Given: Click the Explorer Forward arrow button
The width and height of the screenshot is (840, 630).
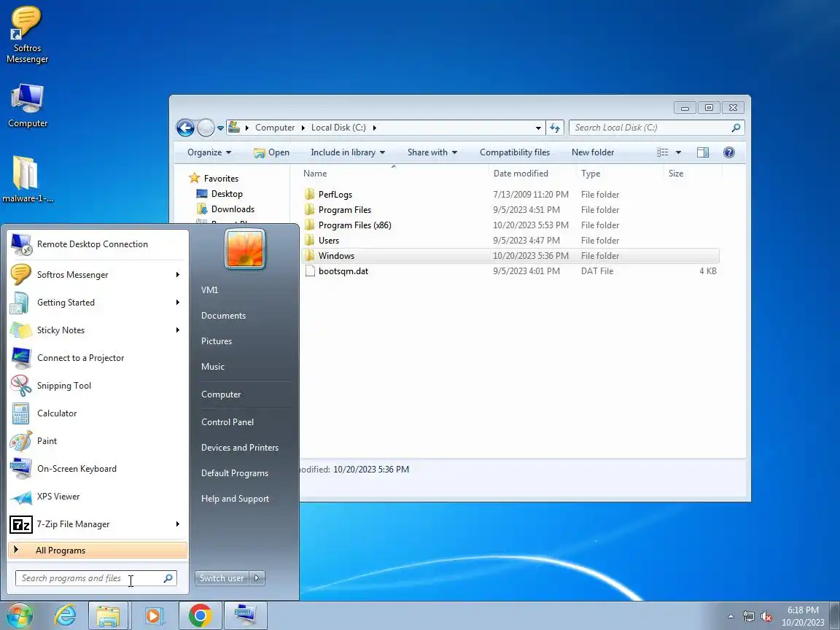Looking at the screenshot, I should (206, 128).
